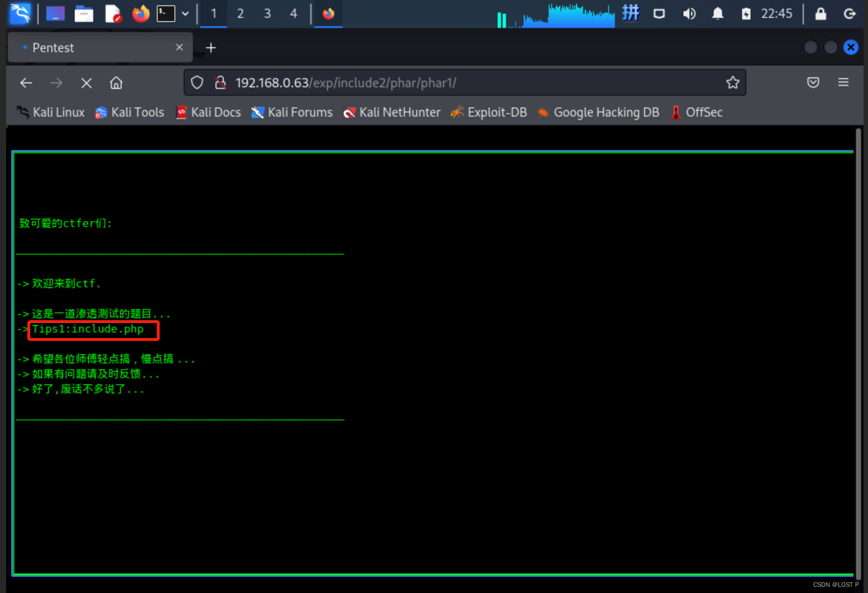This screenshot has height=593, width=868.
Task: Focus the address bar with 192.168.0.63 URL
Action: point(465,83)
